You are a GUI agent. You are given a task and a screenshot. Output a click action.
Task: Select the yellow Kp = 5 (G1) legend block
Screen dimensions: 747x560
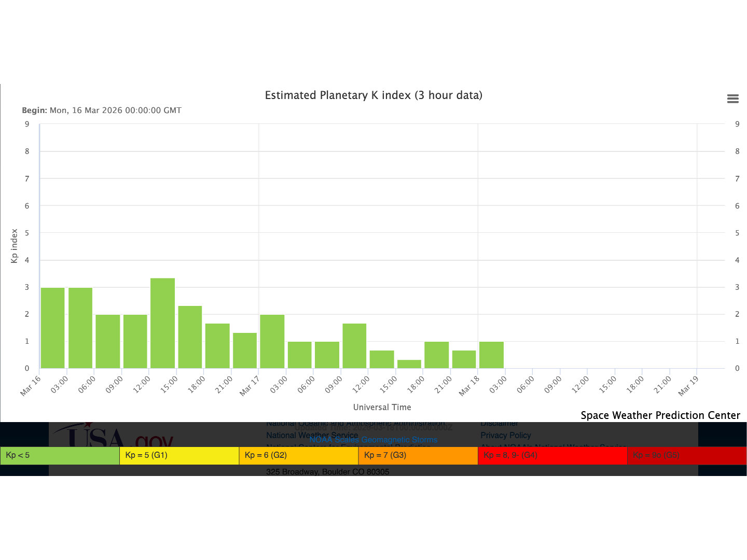click(x=179, y=455)
